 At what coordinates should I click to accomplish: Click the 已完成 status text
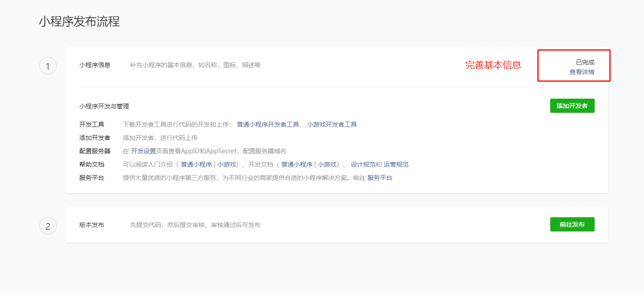pyautogui.click(x=585, y=62)
